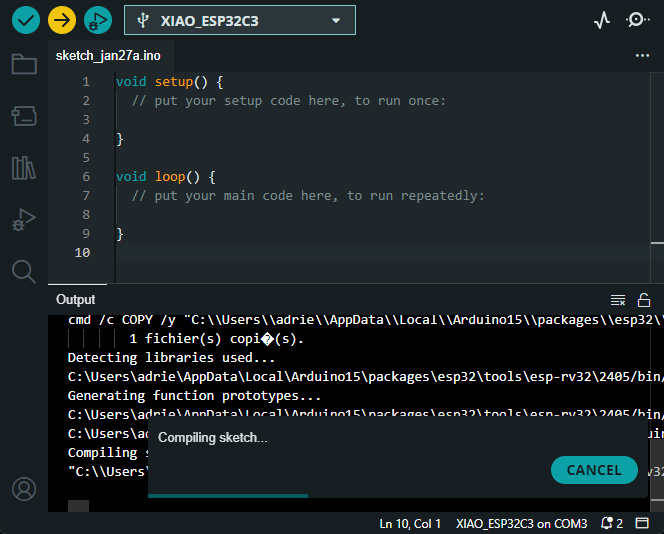The image size is (664, 534).
Task: Click the Verify sketch checkmark button
Action: pyautogui.click(x=26, y=20)
